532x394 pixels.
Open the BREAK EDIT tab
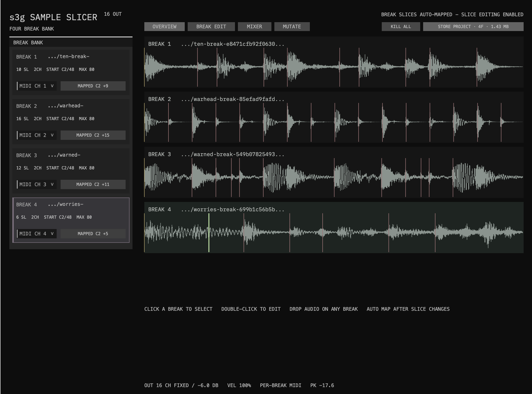[x=211, y=27]
